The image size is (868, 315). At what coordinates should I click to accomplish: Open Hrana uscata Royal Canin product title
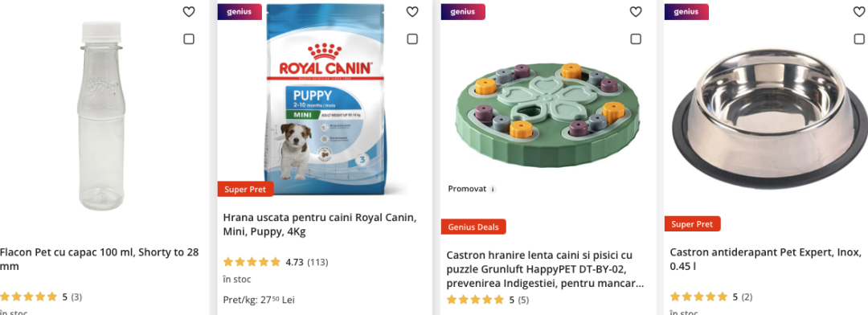[x=319, y=224]
